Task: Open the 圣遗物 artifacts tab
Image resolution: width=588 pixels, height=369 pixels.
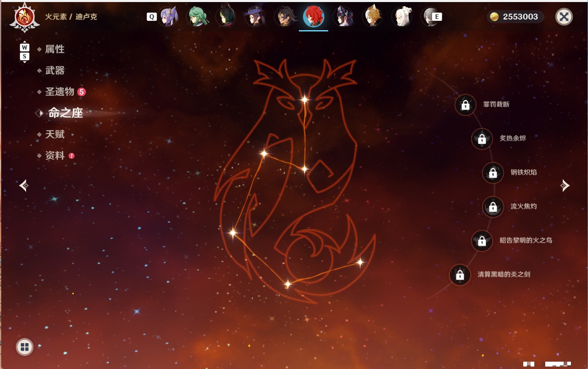Action: click(x=60, y=92)
